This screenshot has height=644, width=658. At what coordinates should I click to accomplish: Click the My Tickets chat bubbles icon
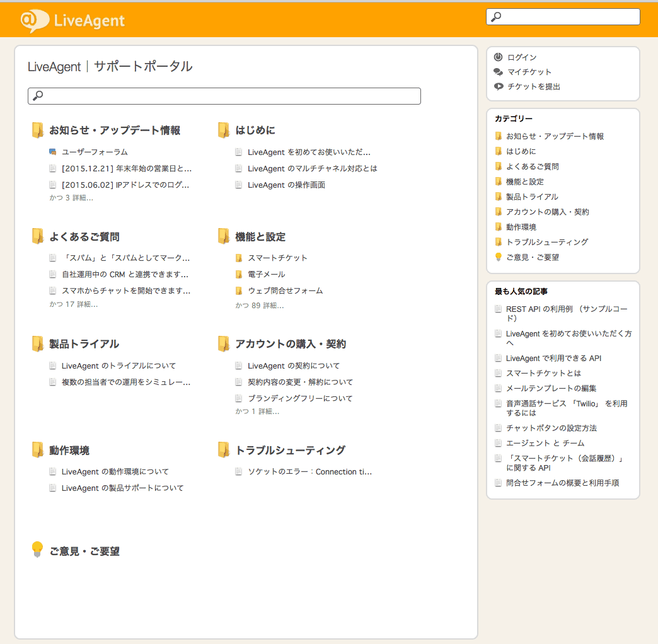point(498,72)
